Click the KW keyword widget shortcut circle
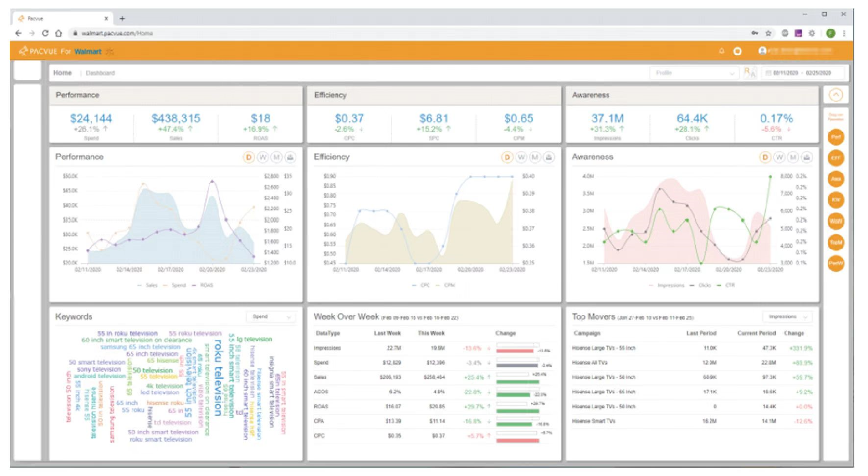 (x=836, y=200)
